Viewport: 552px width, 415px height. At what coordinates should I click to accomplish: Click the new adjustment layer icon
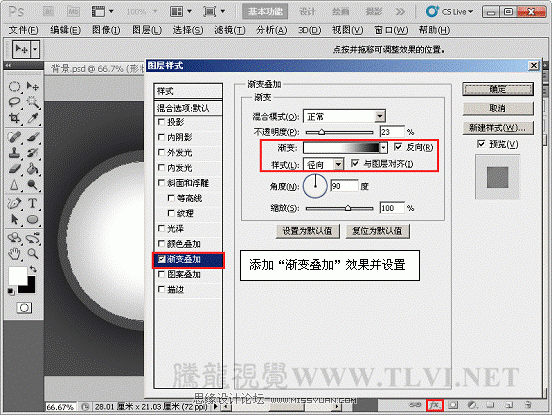point(472,405)
